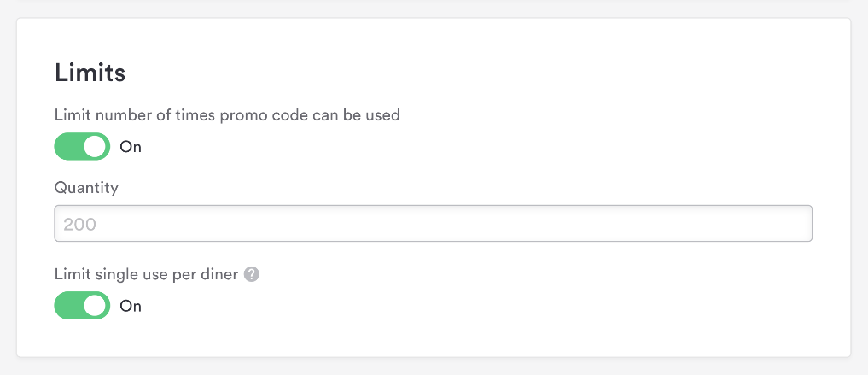868x375 pixels.
Task: Turn off the promo code usage limit toggle
Action: [x=82, y=147]
